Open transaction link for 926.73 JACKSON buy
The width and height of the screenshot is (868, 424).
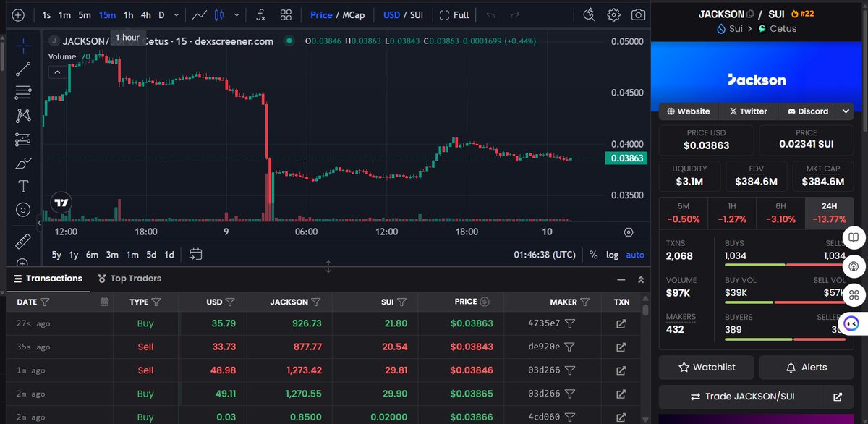click(x=621, y=324)
